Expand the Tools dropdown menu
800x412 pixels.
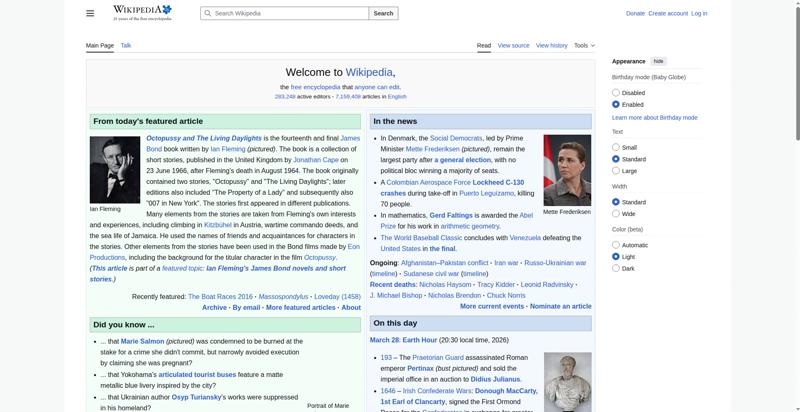point(585,45)
